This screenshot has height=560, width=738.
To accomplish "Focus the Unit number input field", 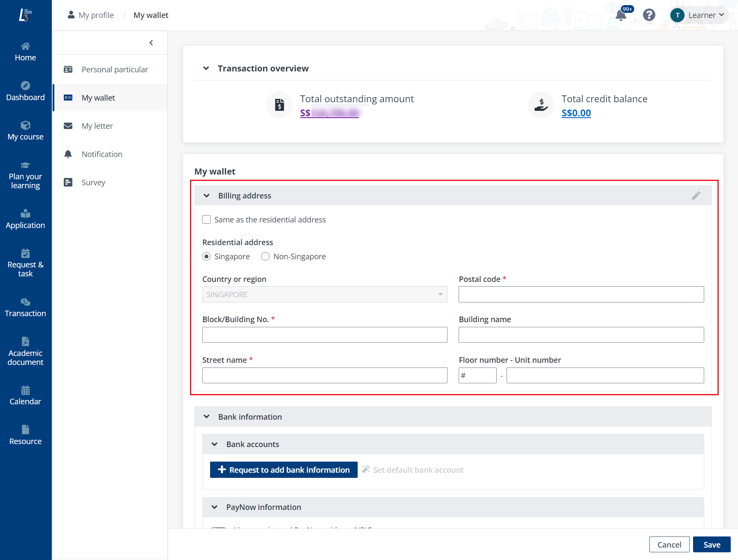I will (605, 375).
